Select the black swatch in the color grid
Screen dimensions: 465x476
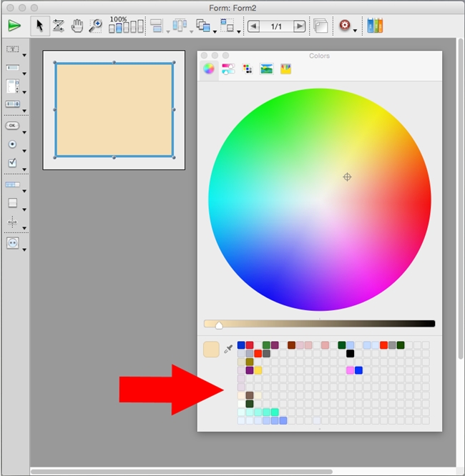point(350,353)
